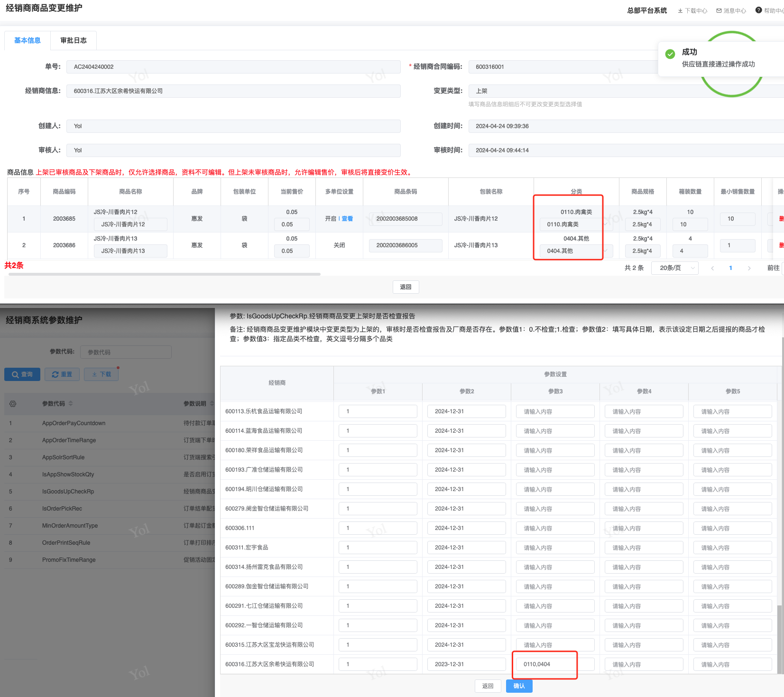Open the 20条/页 page size dropdown
The width and height of the screenshot is (784, 697).
coord(674,268)
